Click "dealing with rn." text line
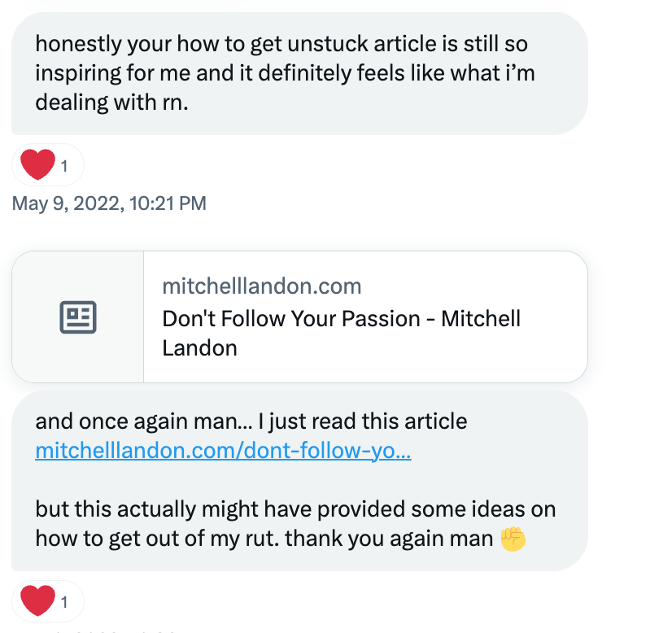 coord(111,103)
